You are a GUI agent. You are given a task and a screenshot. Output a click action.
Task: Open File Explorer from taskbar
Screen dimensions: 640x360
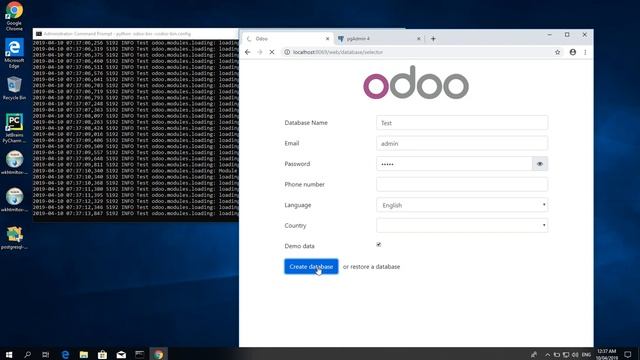tap(84, 354)
